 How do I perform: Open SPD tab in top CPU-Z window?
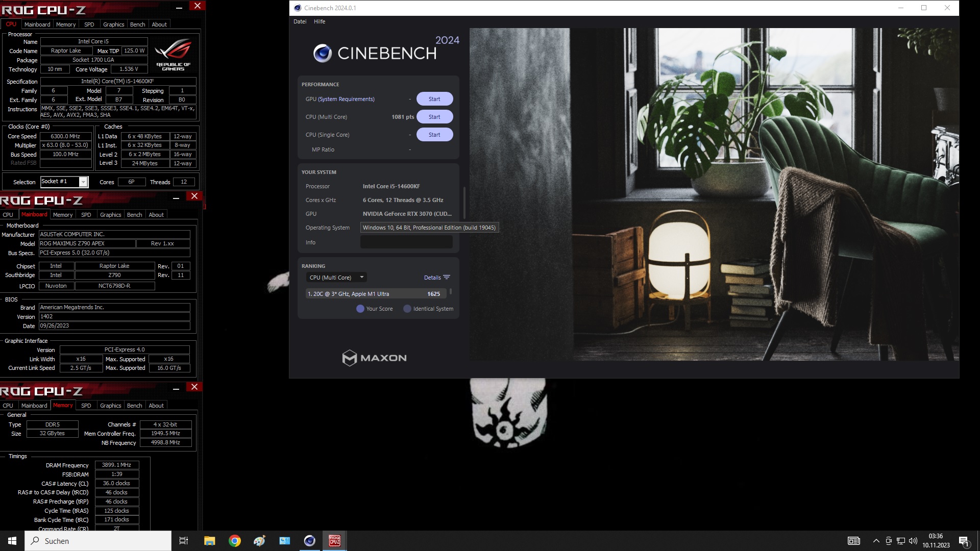pyautogui.click(x=89, y=24)
